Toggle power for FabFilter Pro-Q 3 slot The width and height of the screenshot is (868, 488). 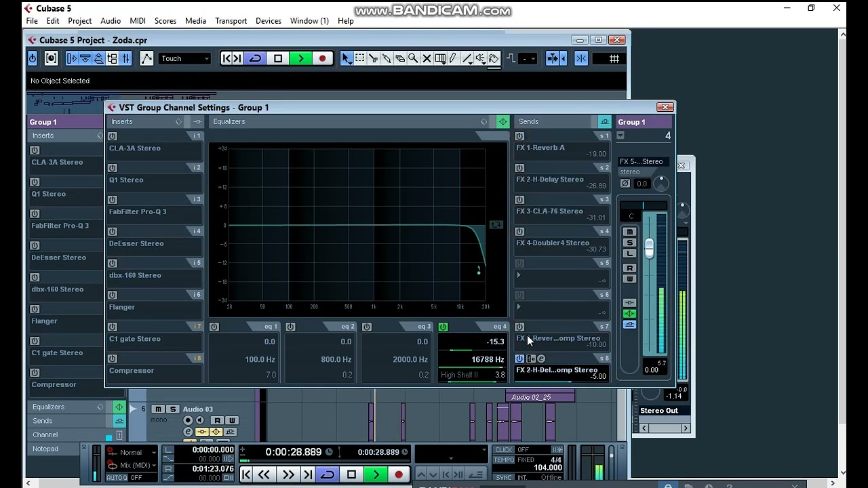click(113, 200)
